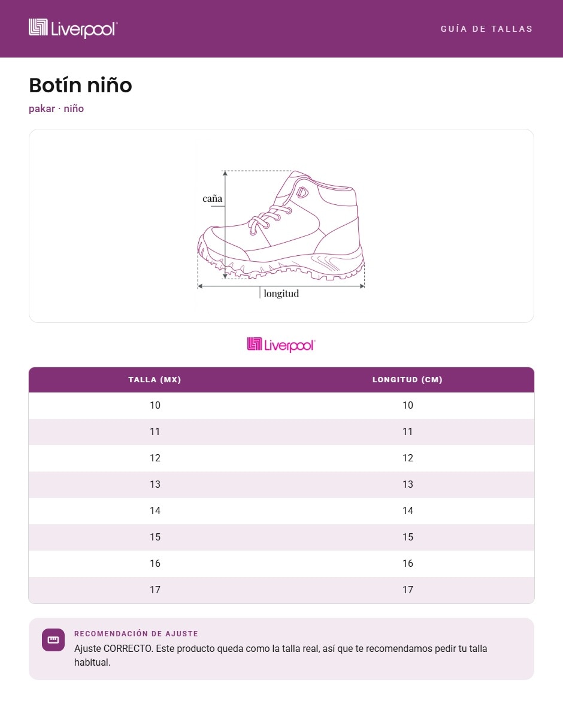Screen dimensions: 563x728
Task: Select talla 10 in the size table
Action: (x=155, y=406)
